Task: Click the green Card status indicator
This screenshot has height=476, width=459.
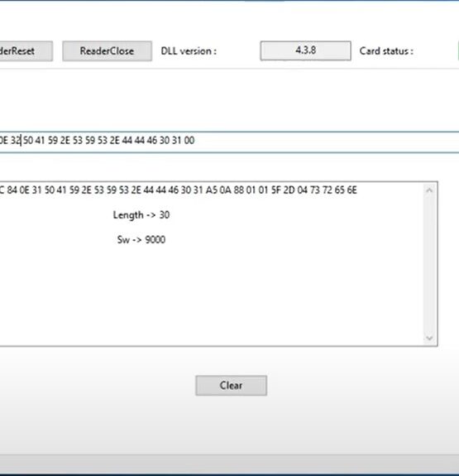Action: click(x=458, y=50)
